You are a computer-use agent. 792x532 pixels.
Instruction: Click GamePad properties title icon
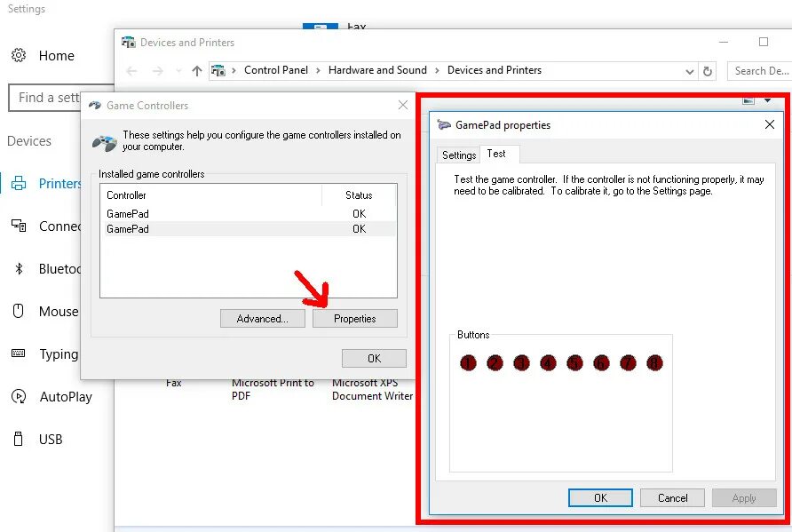coord(444,125)
